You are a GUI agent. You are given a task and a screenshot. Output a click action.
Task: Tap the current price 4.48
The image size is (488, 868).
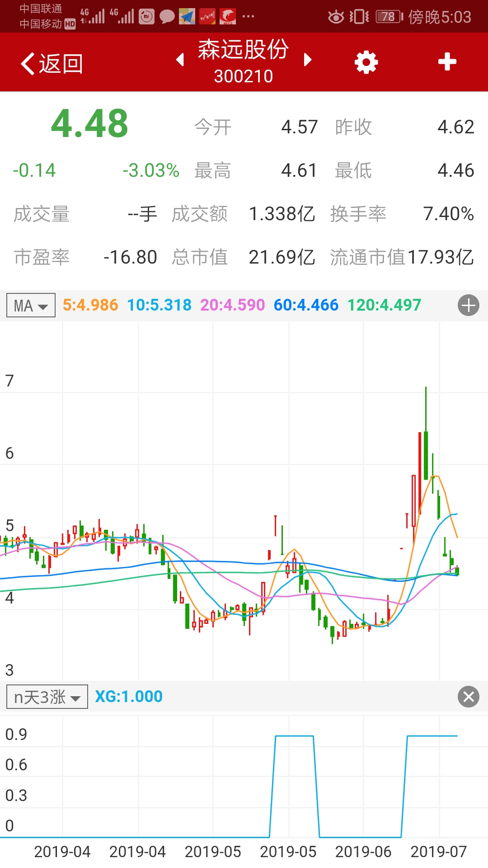[x=89, y=123]
